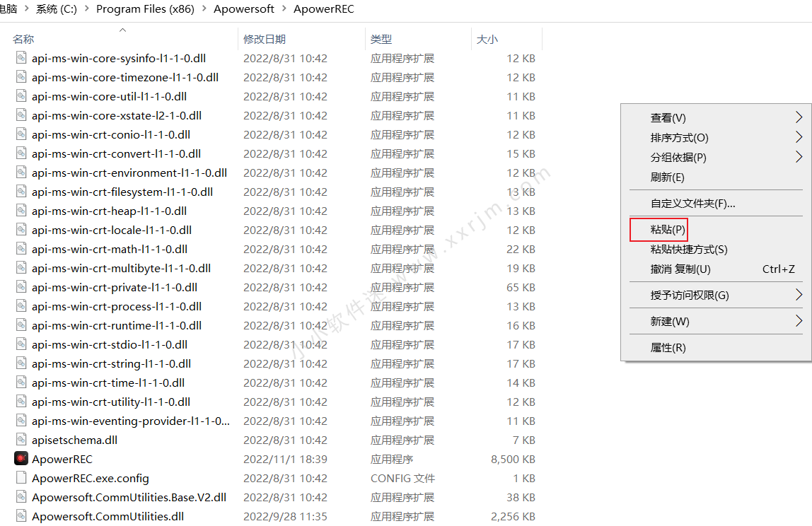Click the ApowerREC breadcrumb in address bar

(324, 8)
